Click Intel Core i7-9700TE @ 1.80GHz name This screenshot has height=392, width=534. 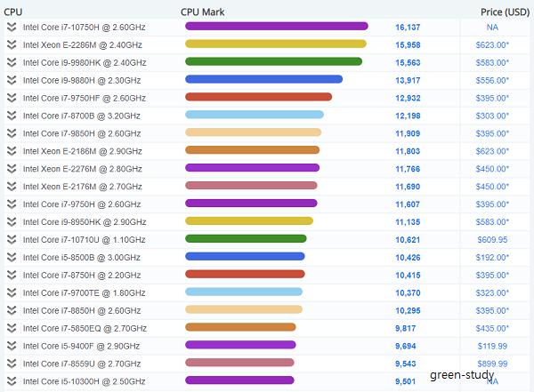[85, 293]
